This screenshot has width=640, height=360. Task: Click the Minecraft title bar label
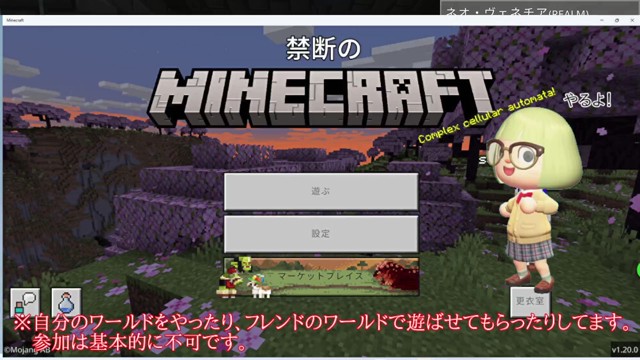15,20
